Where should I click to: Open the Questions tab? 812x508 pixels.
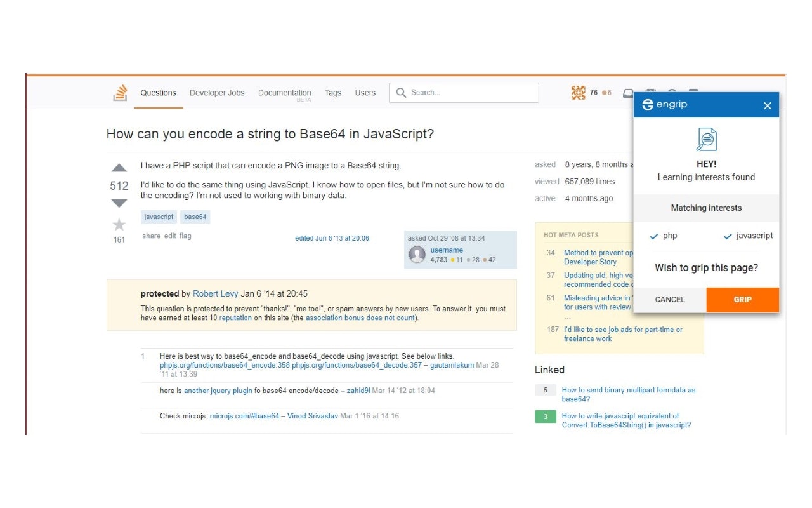coord(158,93)
